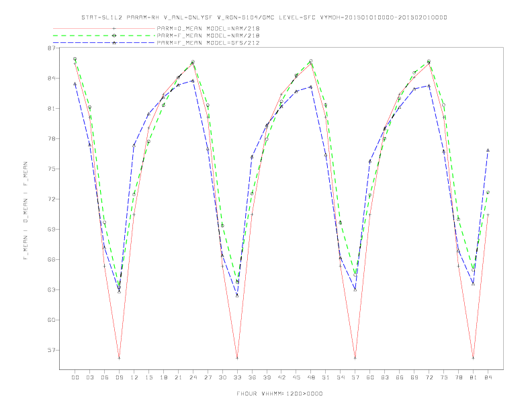Image resolution: width=532 pixels, height=411 pixels.
Task: Click x-axis tick label 18
Action: coord(163,377)
